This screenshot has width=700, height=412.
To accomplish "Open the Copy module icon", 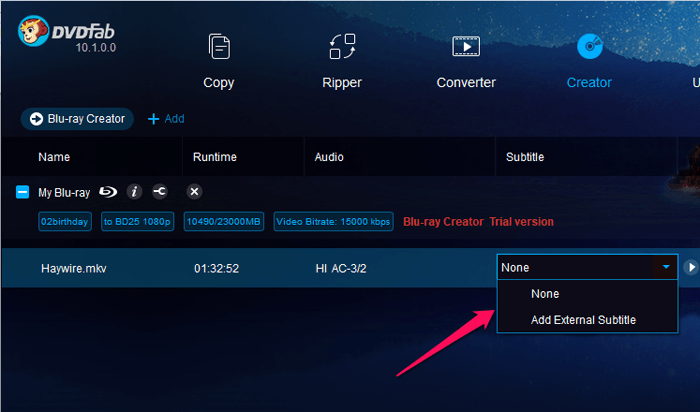I will pyautogui.click(x=219, y=46).
